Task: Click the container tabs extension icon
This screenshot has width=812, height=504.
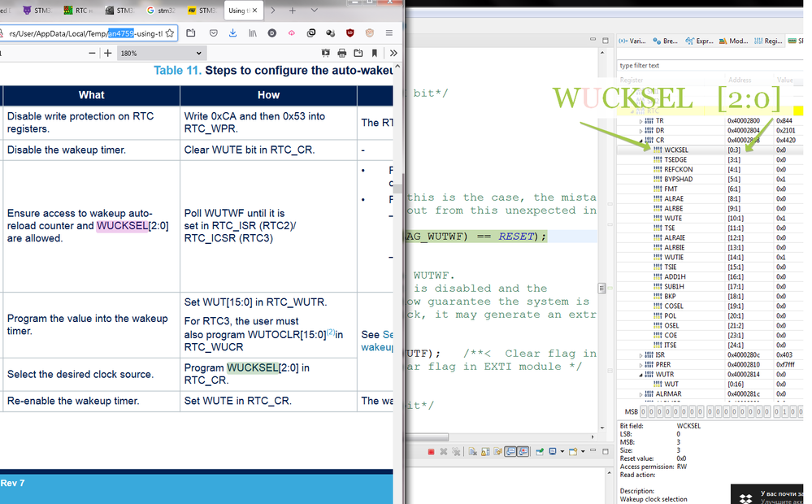Action: [310, 33]
